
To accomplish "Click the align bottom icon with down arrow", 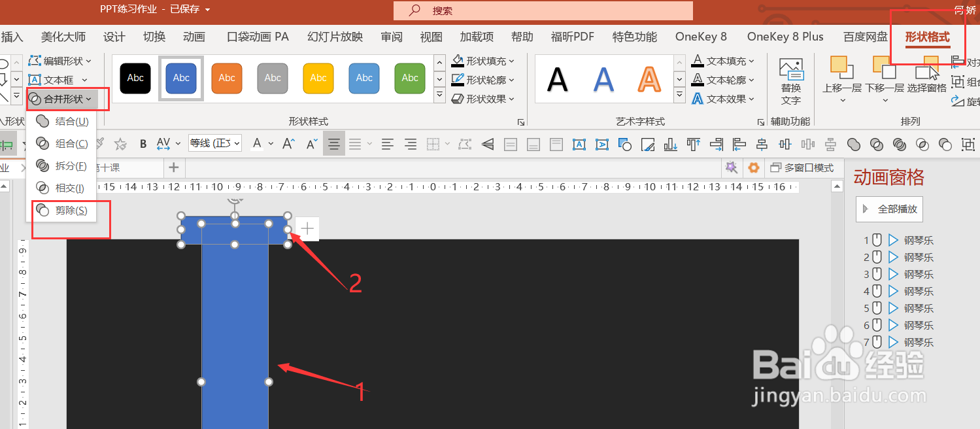I will point(671,145).
